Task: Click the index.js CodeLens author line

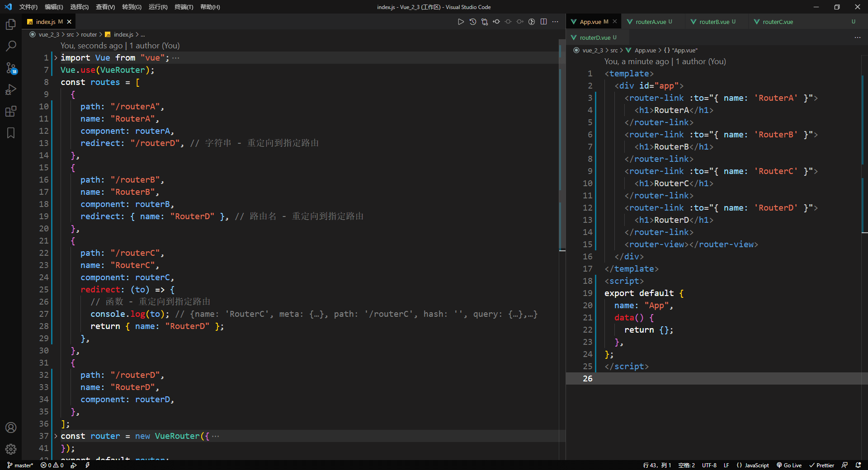Action: point(120,46)
